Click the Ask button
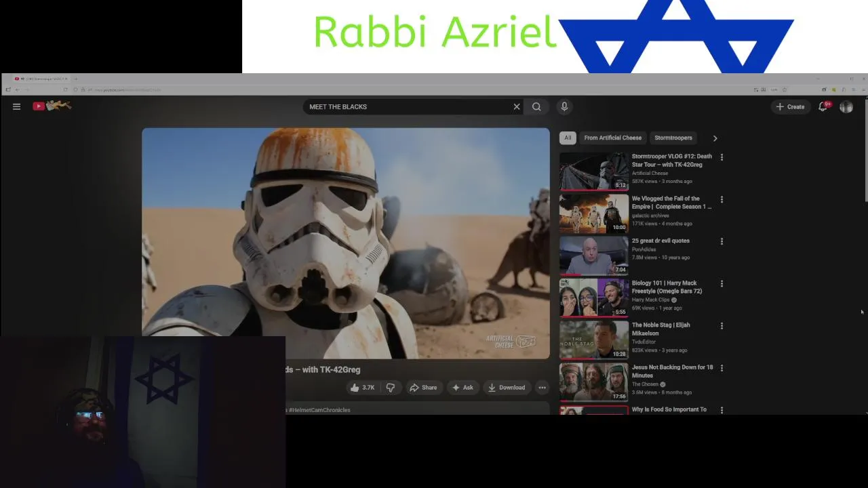Viewport: 868px width, 488px height. point(462,388)
